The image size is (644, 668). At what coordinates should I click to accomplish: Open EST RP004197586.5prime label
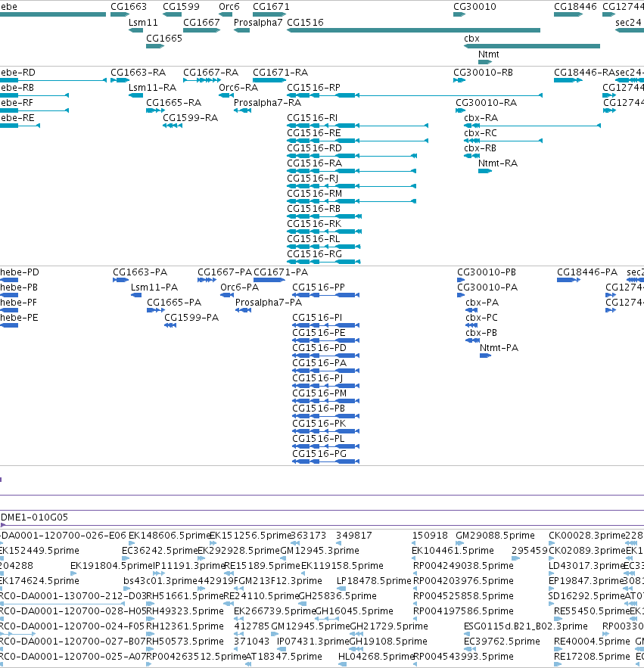point(463,611)
